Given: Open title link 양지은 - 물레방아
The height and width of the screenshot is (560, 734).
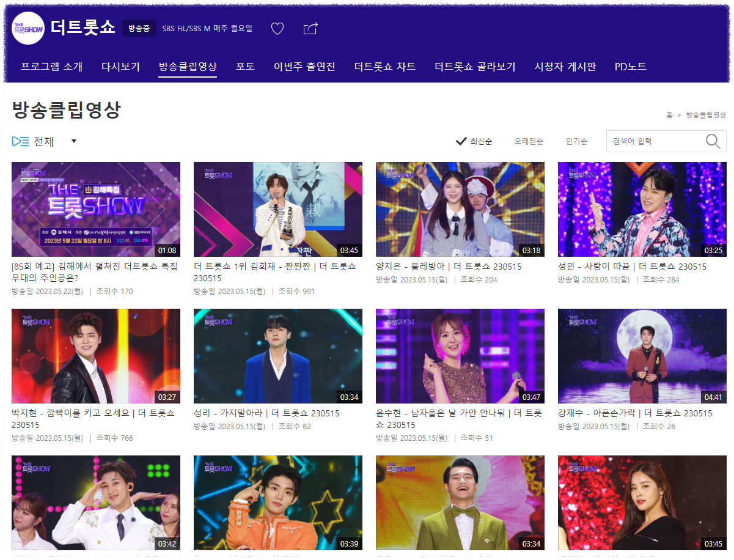Looking at the screenshot, I should click(449, 267).
